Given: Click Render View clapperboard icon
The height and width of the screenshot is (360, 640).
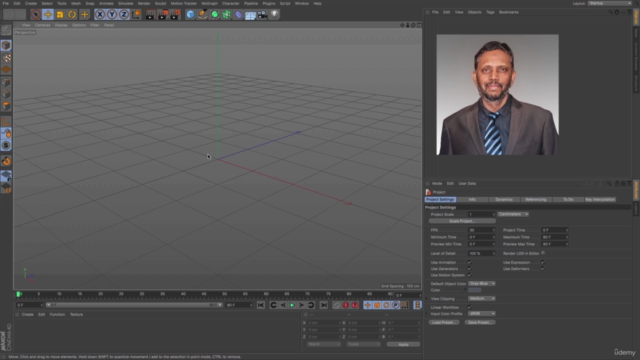Looking at the screenshot, I should [x=151, y=15].
